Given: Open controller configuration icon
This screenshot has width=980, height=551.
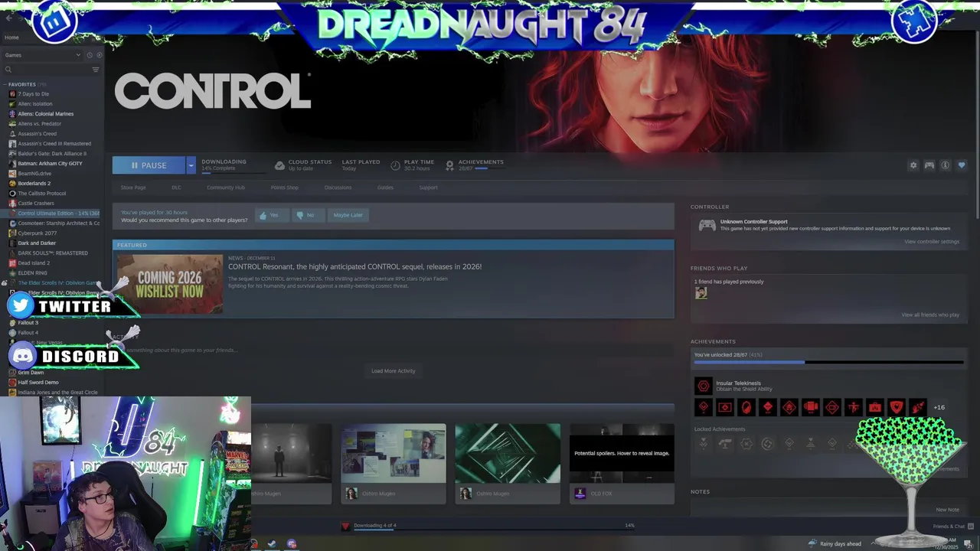Looking at the screenshot, I should coord(929,165).
